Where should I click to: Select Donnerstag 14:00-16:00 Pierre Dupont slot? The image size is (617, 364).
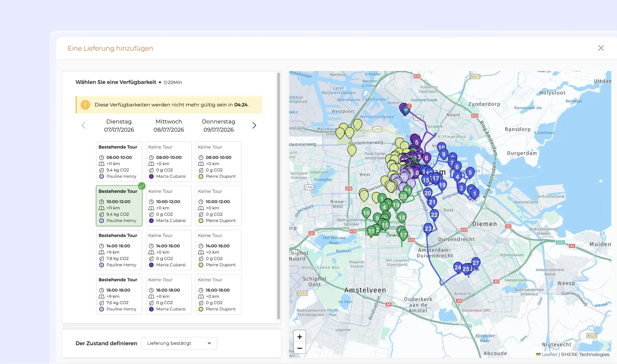tap(218, 250)
